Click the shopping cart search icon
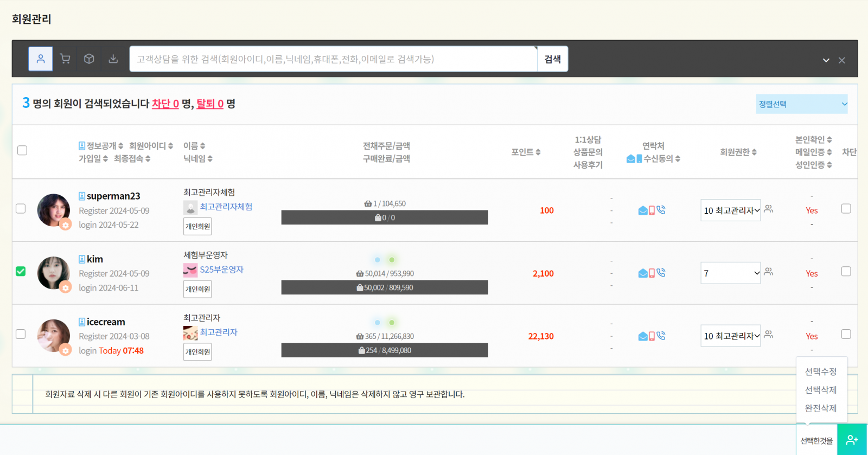 click(65, 59)
